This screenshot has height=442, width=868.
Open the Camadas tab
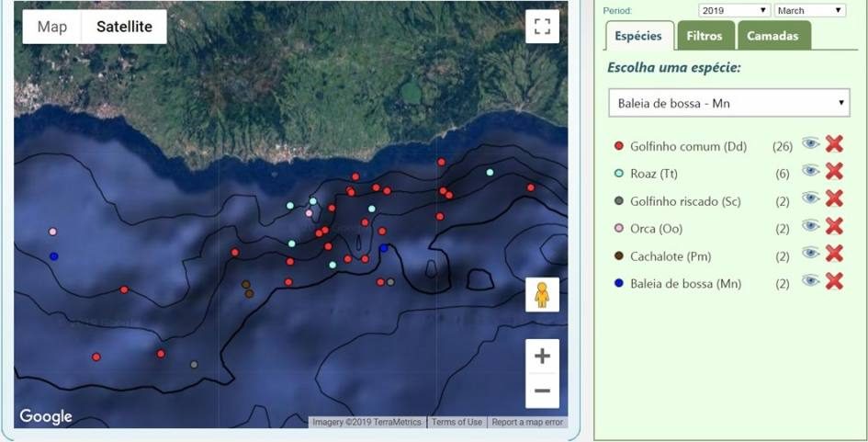click(772, 36)
